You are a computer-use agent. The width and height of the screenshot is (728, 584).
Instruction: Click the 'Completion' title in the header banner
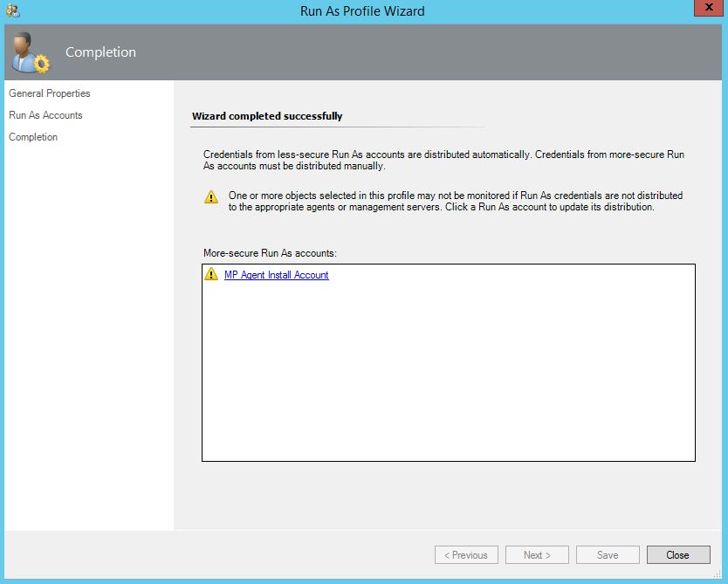pos(100,52)
